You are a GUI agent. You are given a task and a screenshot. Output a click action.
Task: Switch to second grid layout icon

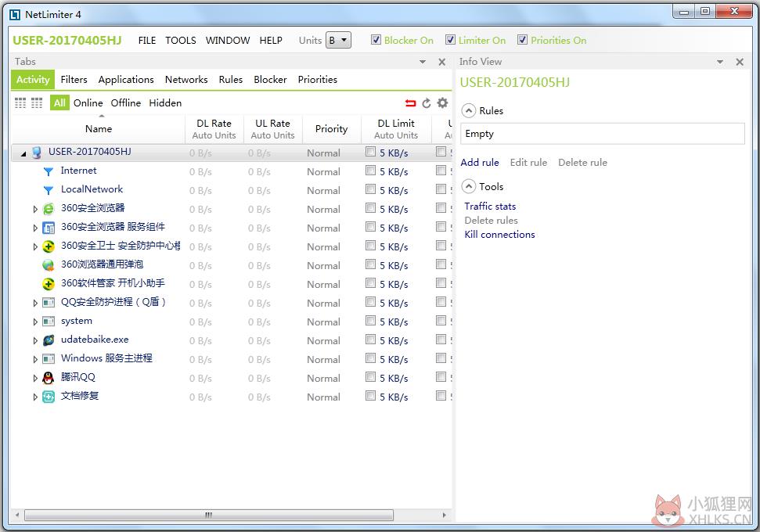[37, 102]
